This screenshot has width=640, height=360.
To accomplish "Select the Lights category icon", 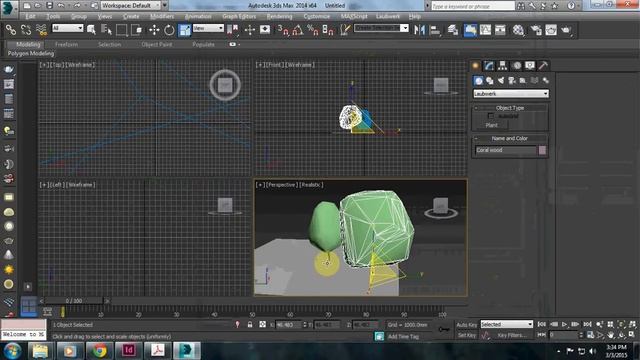I will pyautogui.click(x=501, y=80).
